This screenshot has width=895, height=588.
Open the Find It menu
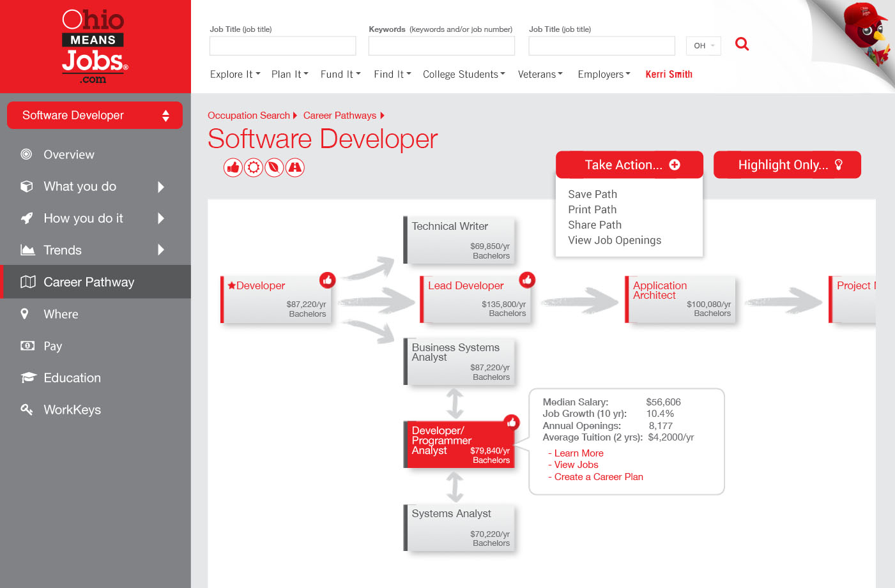point(392,74)
